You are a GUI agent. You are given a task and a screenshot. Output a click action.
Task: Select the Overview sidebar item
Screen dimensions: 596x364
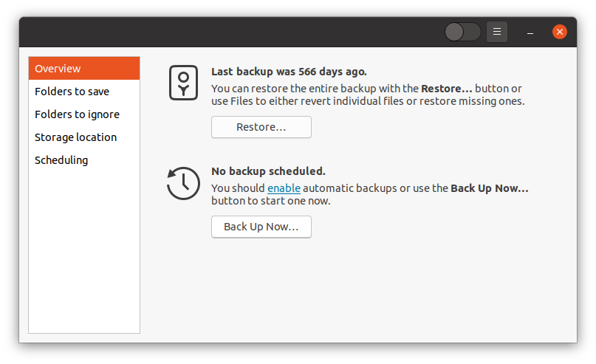[x=84, y=69]
